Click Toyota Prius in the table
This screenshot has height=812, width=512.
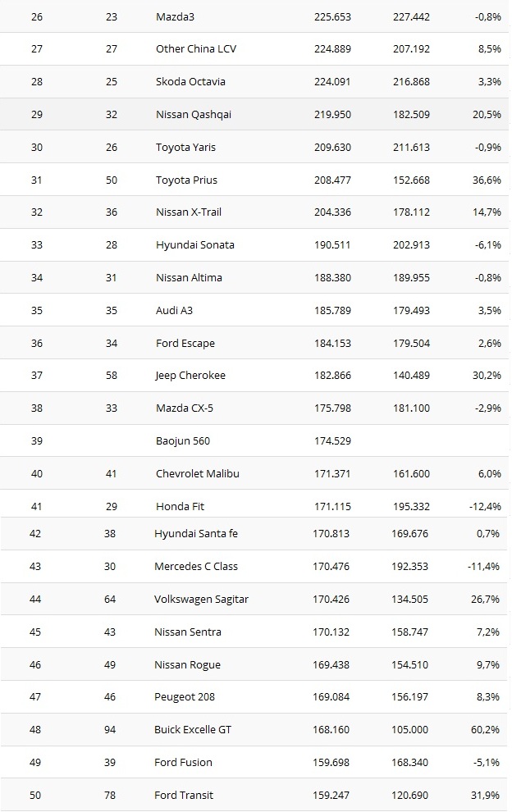pyautogui.click(x=186, y=180)
